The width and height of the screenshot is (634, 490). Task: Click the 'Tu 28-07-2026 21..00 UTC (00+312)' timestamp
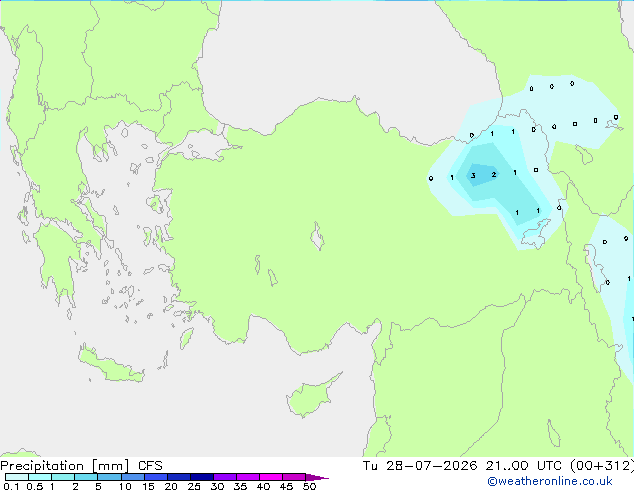pyautogui.click(x=498, y=466)
